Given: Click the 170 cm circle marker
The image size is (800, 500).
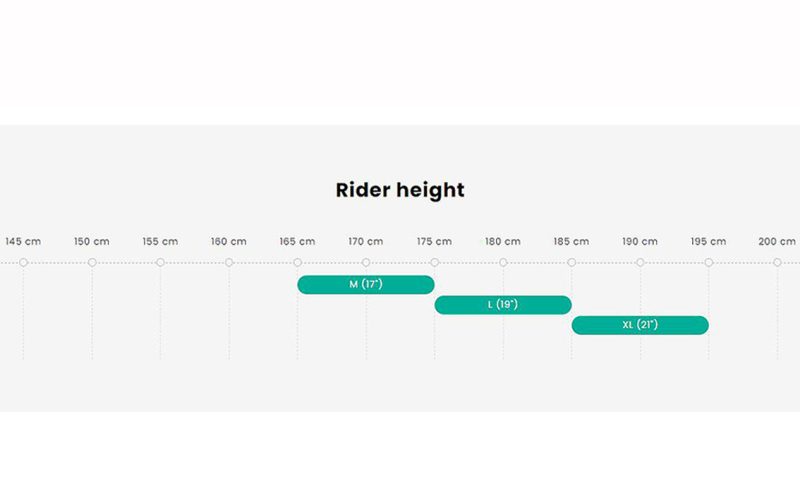Looking at the screenshot, I should pyautogui.click(x=366, y=262).
